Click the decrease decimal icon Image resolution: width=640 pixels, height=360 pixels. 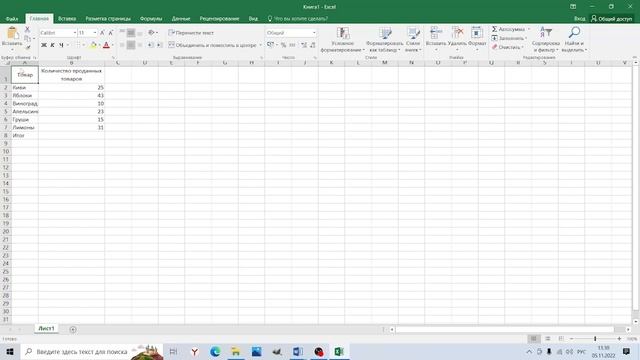point(313,45)
